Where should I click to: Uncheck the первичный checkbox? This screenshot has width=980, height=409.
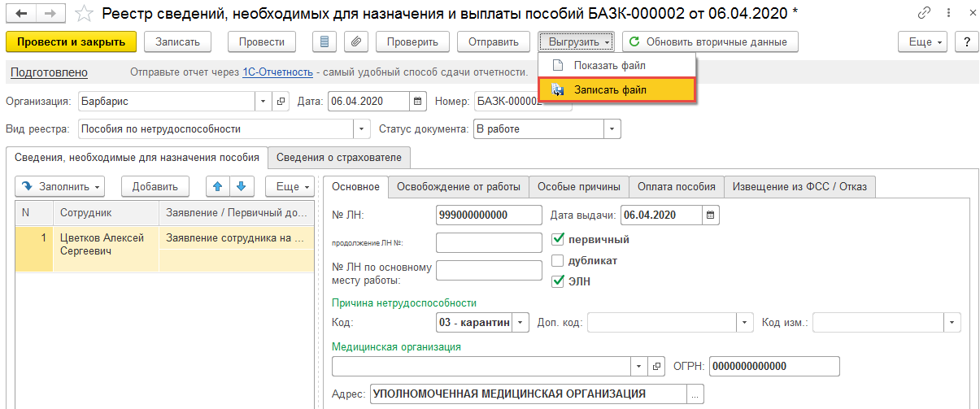point(558,240)
